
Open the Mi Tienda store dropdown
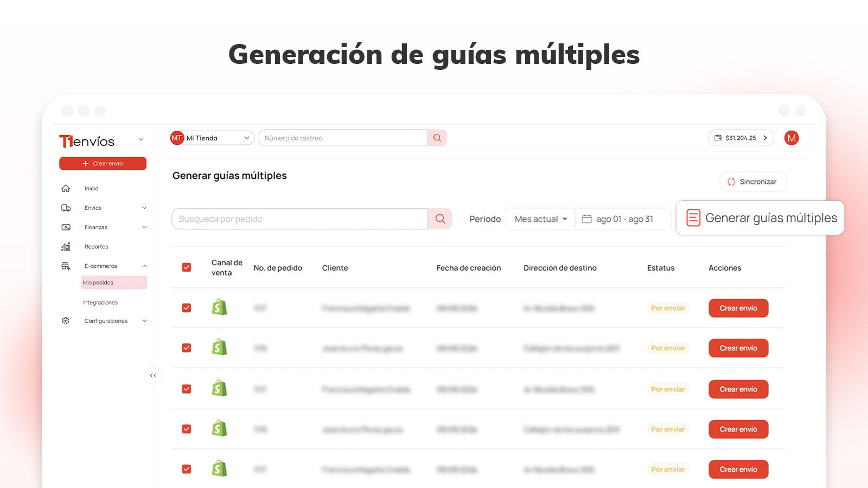pyautogui.click(x=210, y=138)
